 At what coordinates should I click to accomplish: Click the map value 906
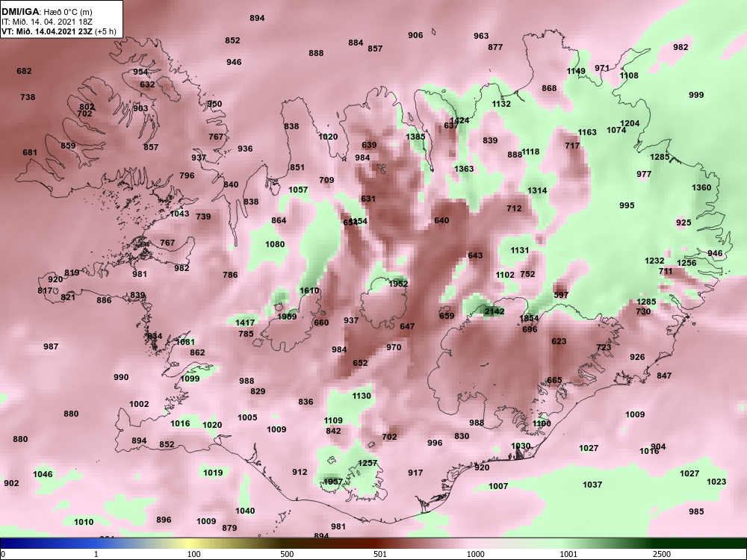tap(415, 35)
